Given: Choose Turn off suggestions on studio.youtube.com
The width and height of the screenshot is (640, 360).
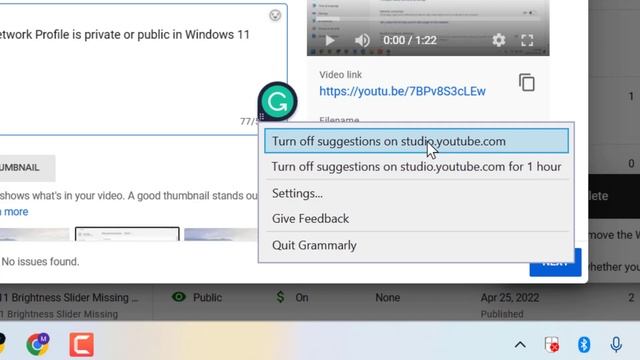Looking at the screenshot, I should (x=416, y=141).
